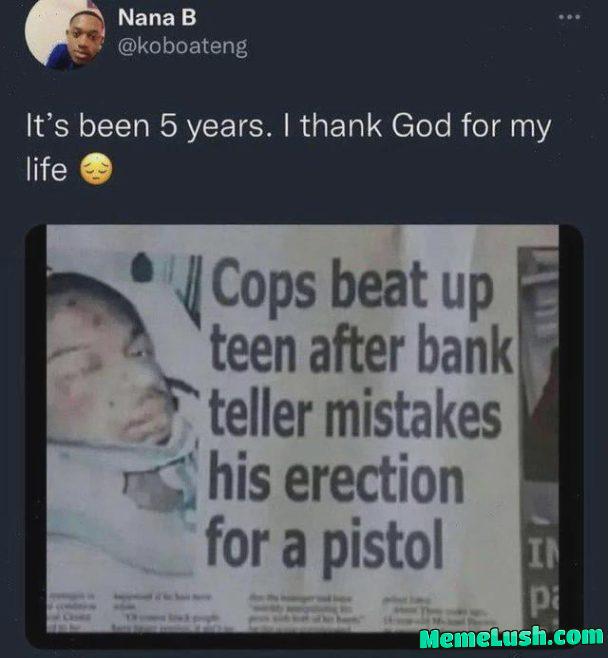Image resolution: width=608 pixels, height=658 pixels.
Task: Click the pensive face emoji
Action: tap(96, 171)
